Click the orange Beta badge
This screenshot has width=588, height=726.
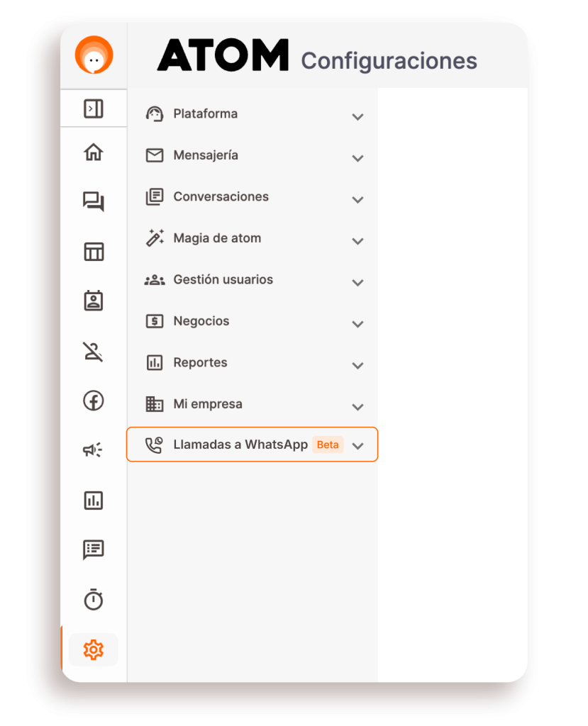[328, 445]
